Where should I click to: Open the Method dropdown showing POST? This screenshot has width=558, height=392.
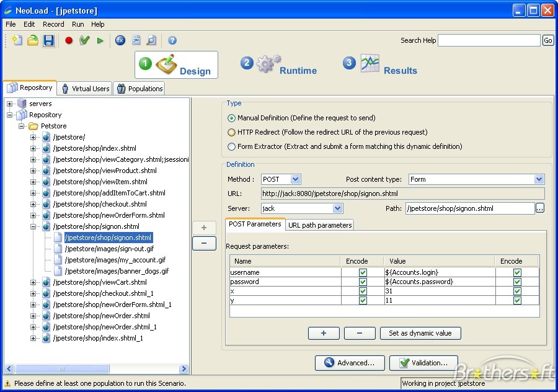coord(281,179)
